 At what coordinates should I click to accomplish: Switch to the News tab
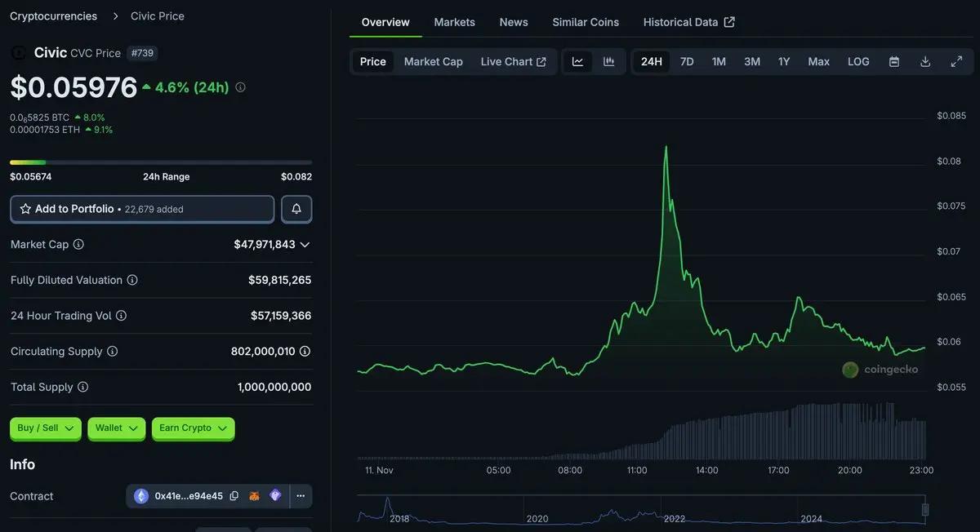point(514,22)
